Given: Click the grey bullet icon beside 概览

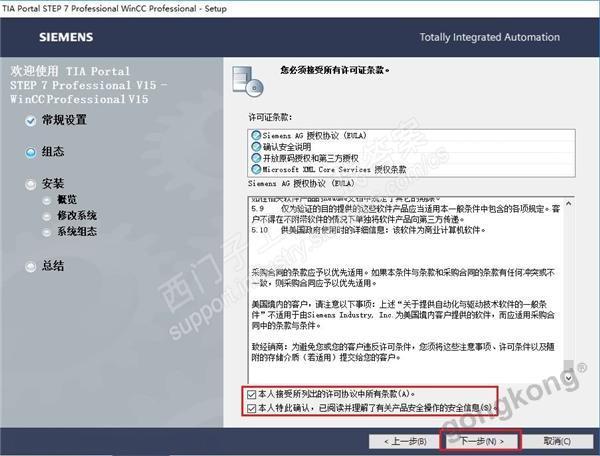Looking at the screenshot, I should pos(46,200).
